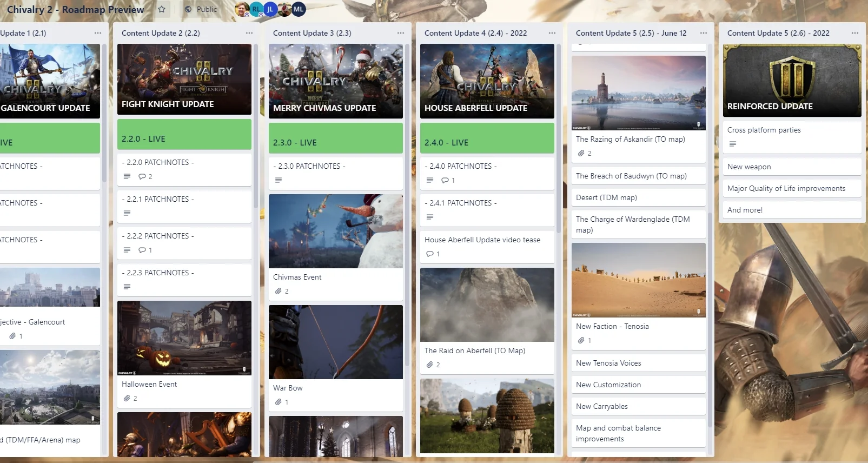Image resolution: width=868 pixels, height=463 pixels.
Task: Open the Fight Knight Update card
Action: (x=184, y=79)
